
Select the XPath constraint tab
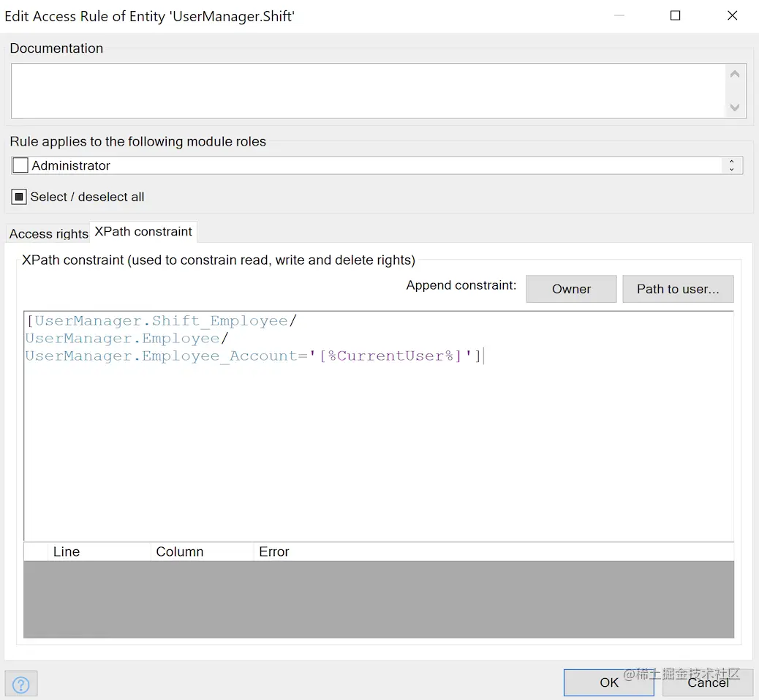(143, 231)
